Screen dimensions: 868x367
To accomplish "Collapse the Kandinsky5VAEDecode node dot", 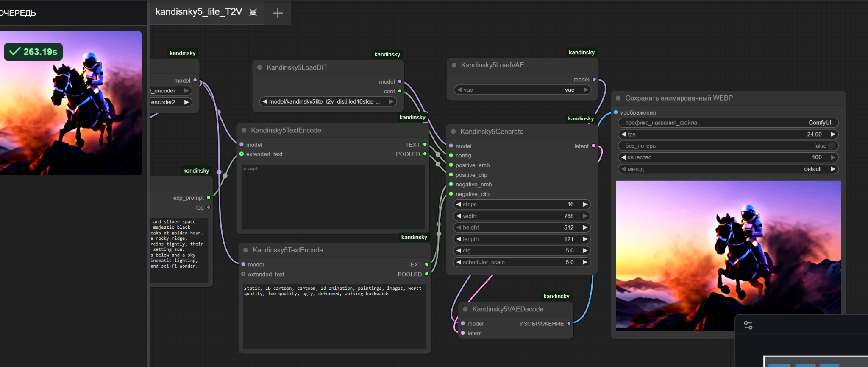I will click(x=465, y=309).
